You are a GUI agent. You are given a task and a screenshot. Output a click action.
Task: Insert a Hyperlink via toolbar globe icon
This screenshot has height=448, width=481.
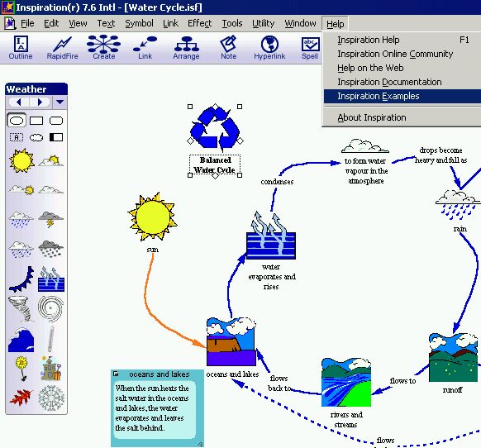click(269, 47)
